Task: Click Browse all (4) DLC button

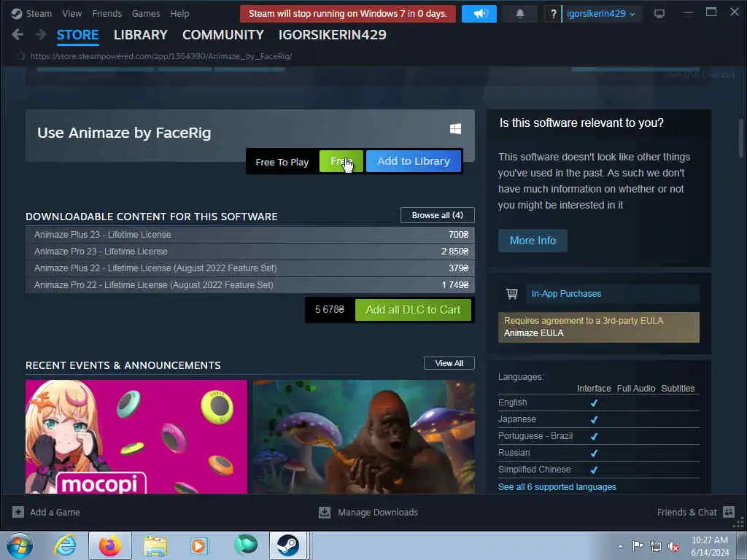Action: tap(438, 215)
